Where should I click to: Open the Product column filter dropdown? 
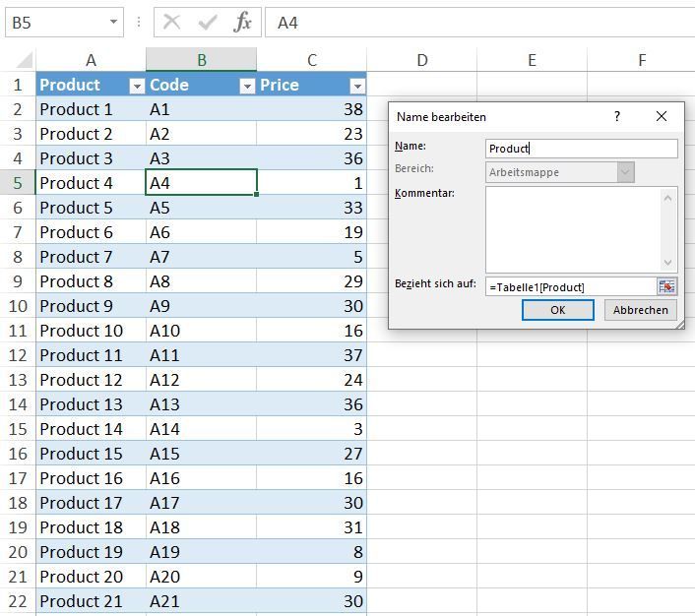(137, 86)
